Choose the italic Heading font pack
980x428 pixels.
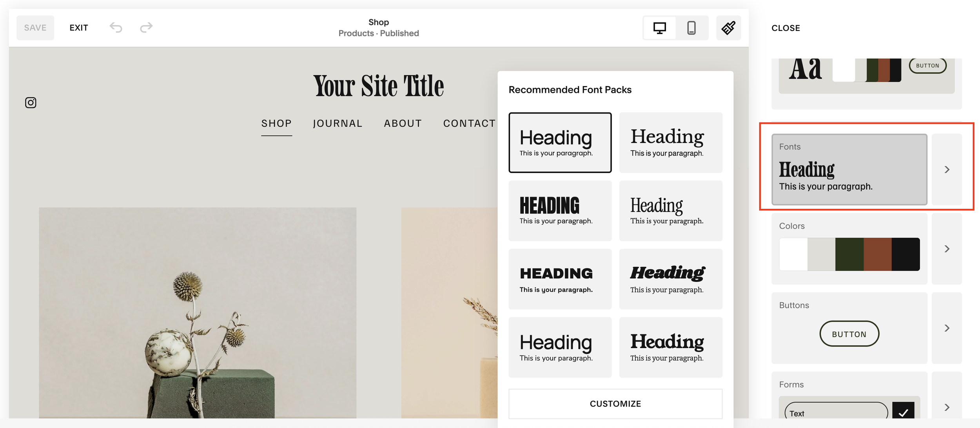pyautogui.click(x=670, y=279)
